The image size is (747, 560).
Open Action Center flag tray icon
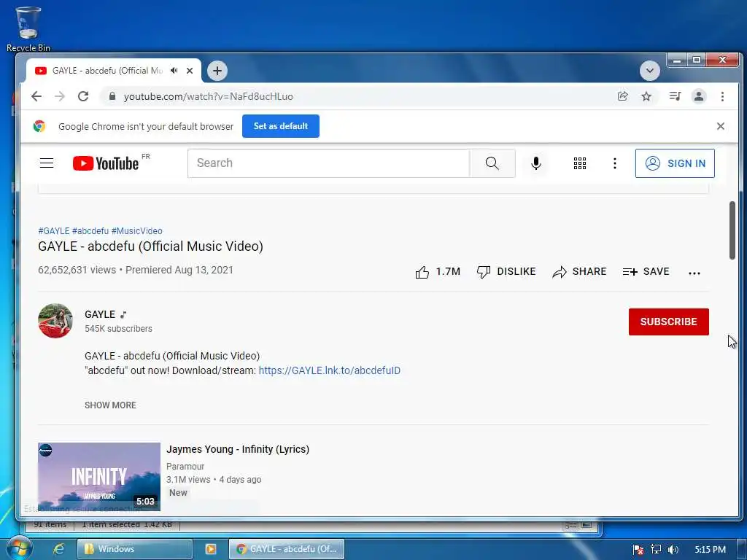[x=638, y=550]
